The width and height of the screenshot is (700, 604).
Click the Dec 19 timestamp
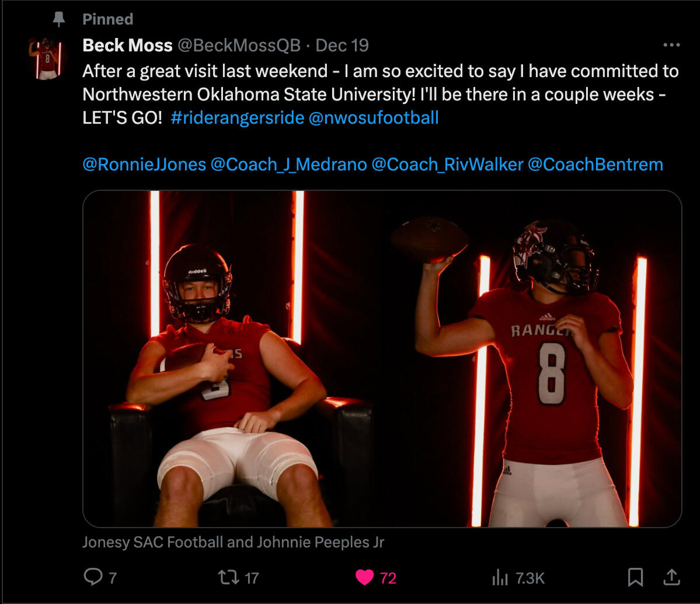click(x=342, y=45)
